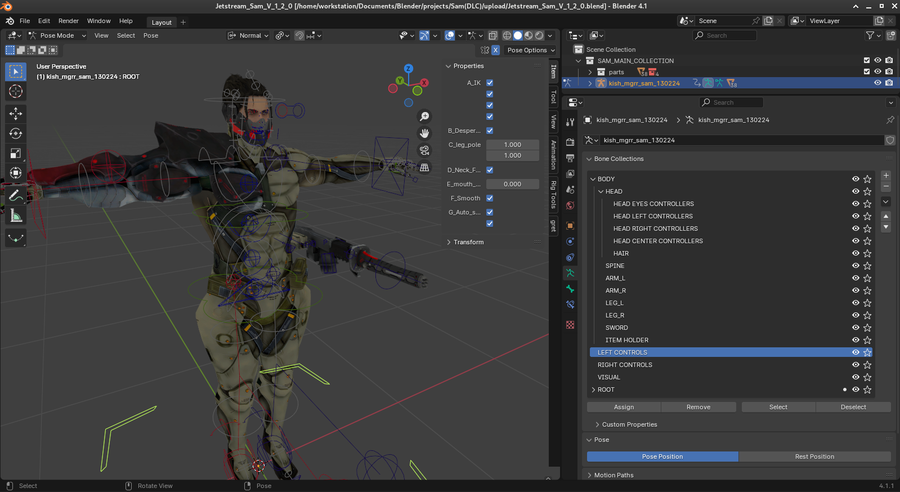Click the zoom magnifier viewport icon
The image size is (900, 492).
tap(424, 117)
